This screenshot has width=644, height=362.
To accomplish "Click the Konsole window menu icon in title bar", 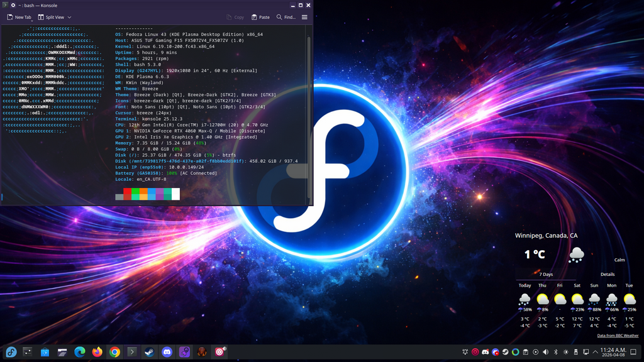I will (5, 5).
